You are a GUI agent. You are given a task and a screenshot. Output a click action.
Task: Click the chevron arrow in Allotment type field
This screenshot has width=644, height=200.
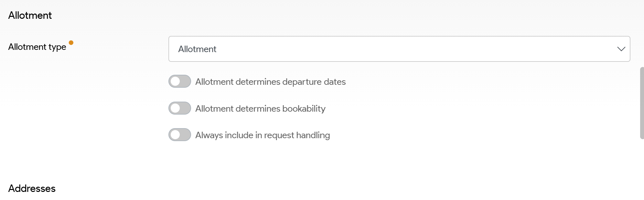pos(621,49)
